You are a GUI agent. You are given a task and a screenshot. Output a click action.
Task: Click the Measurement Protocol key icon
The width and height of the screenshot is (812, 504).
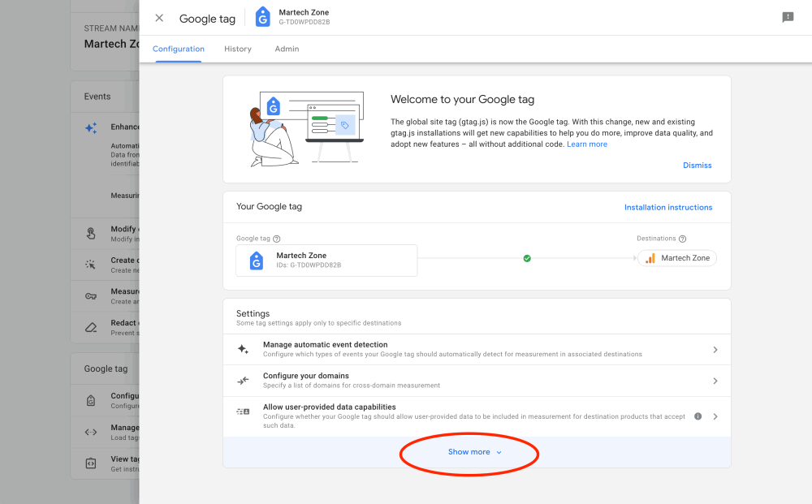[x=91, y=296]
